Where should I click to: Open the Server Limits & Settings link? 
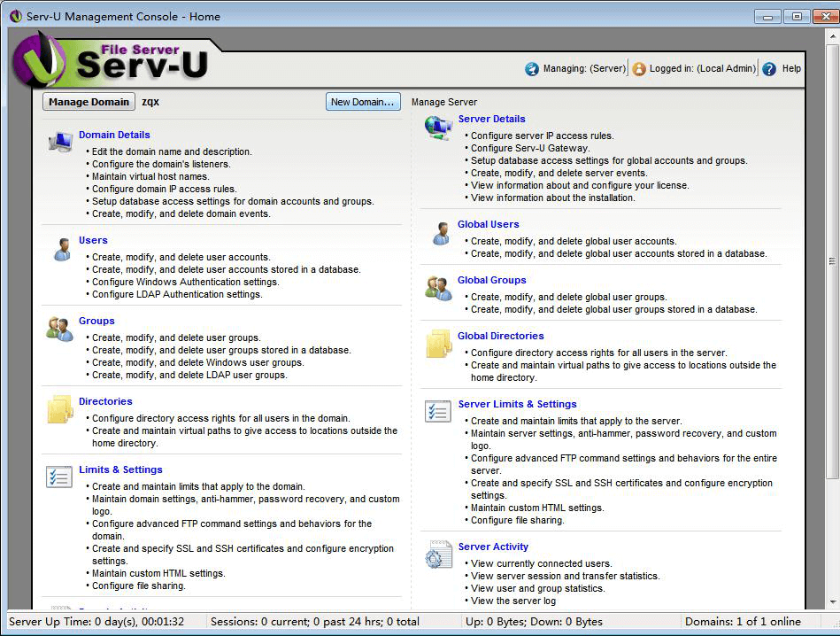(x=518, y=404)
